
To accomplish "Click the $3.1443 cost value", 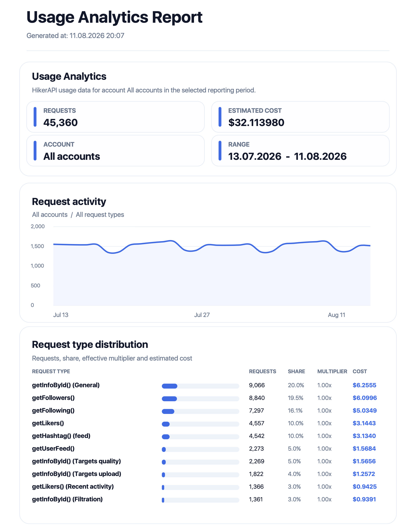I will click(x=364, y=423).
